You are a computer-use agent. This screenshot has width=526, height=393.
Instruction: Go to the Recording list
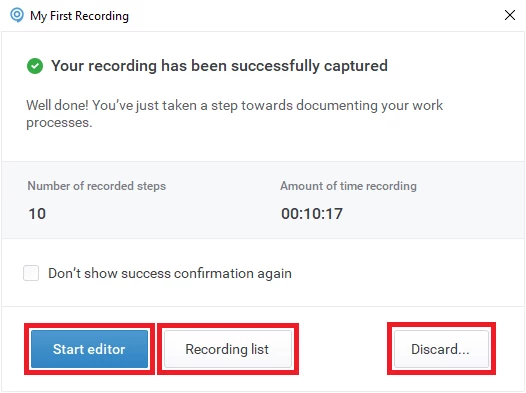coord(227,349)
